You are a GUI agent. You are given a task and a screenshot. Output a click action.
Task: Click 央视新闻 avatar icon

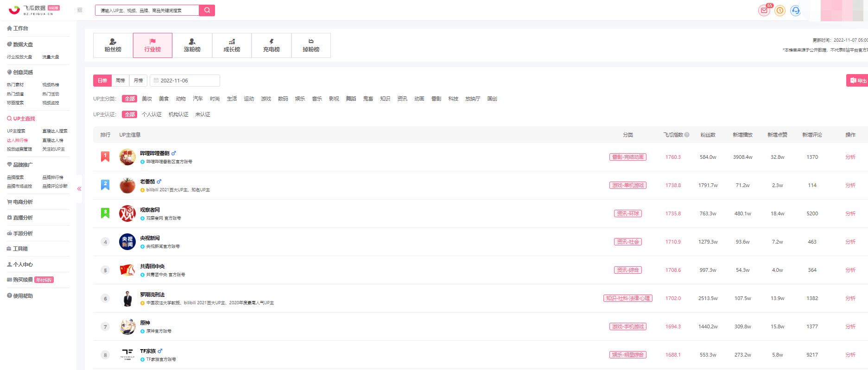pyautogui.click(x=127, y=242)
